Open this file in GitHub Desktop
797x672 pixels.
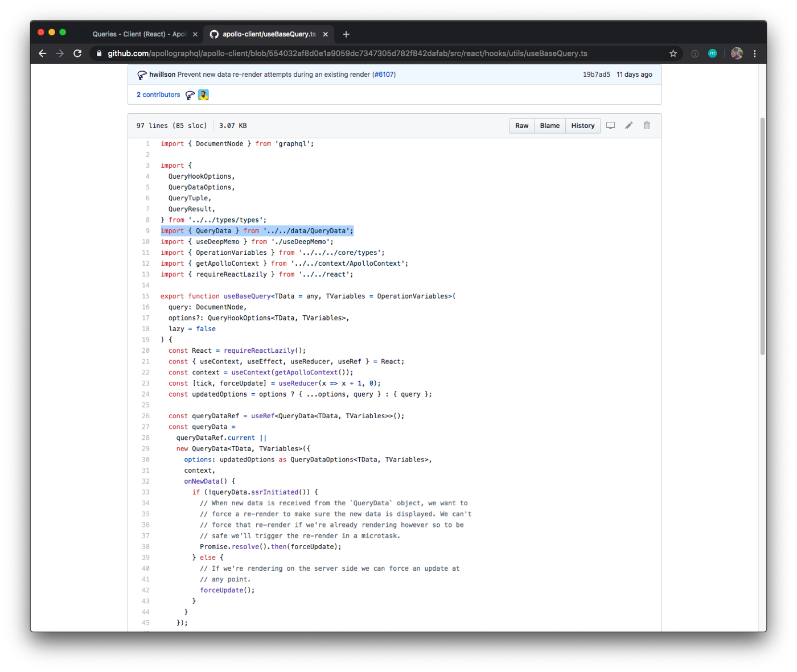610,126
